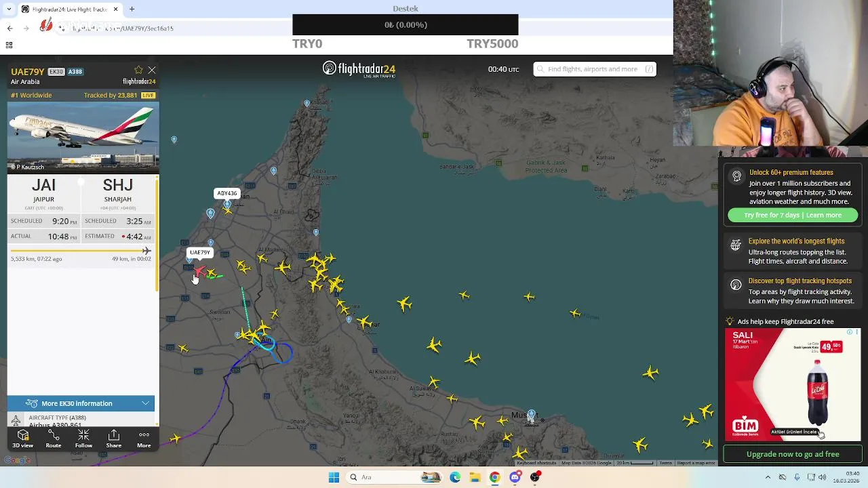Click the Flightradar24 logo at map top
The height and width of the screenshot is (488, 868).
pos(359,69)
